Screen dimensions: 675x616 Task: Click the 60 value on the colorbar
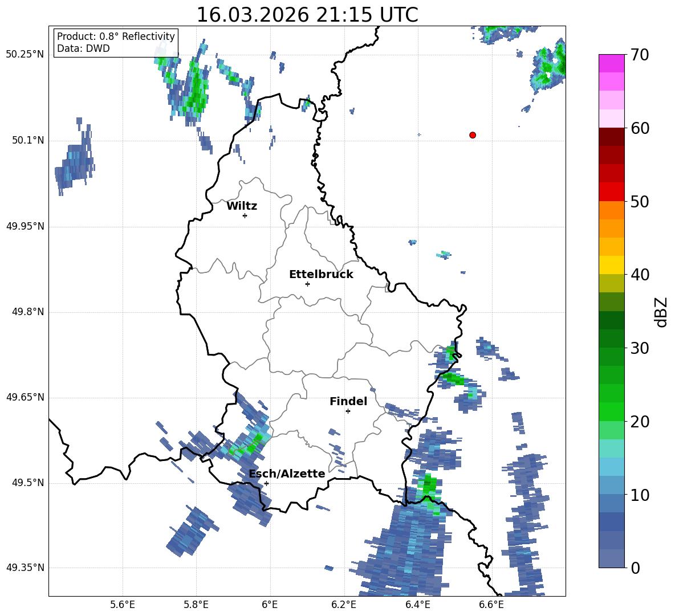[x=640, y=128]
